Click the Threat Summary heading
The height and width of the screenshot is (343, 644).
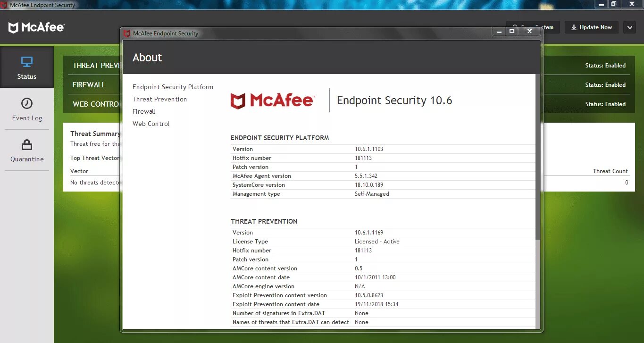click(95, 134)
